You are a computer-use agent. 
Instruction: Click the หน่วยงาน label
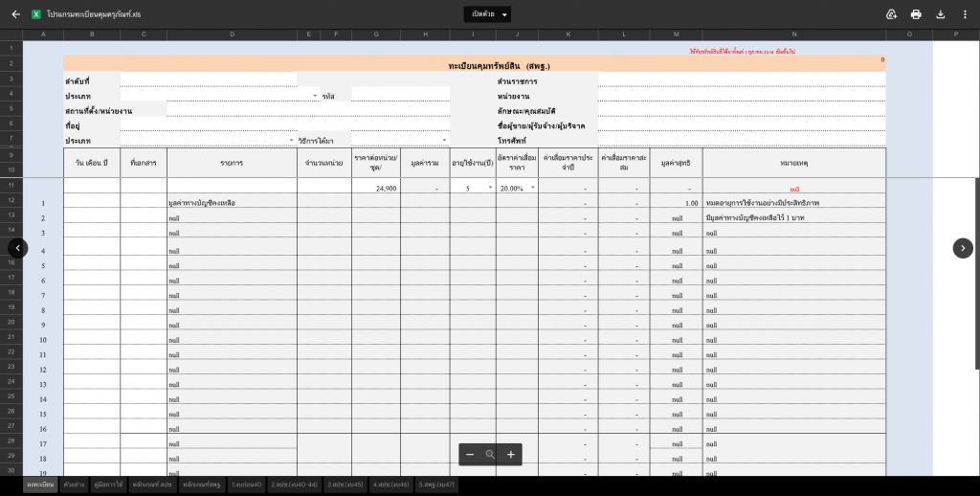[514, 97]
